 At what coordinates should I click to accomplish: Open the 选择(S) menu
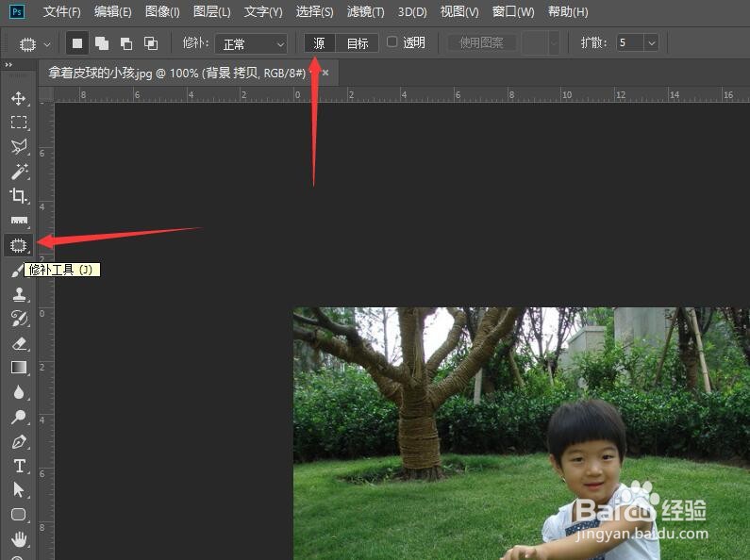314,12
